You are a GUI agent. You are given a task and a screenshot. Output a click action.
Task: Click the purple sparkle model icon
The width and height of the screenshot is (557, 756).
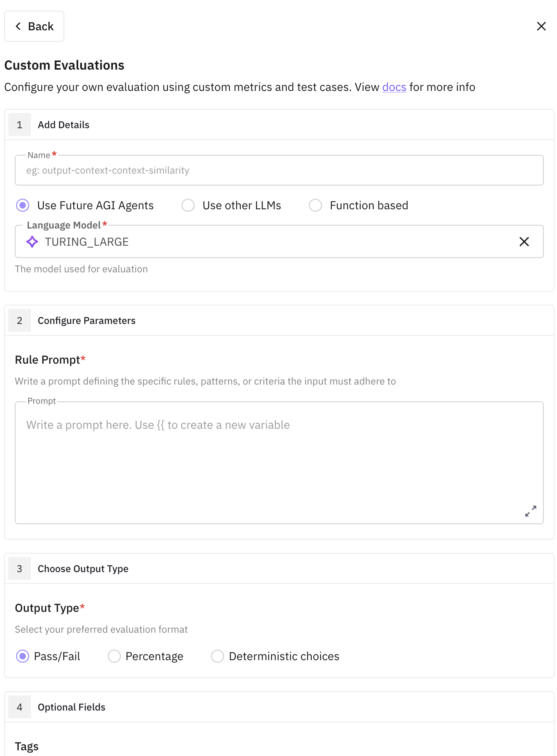[x=32, y=242]
